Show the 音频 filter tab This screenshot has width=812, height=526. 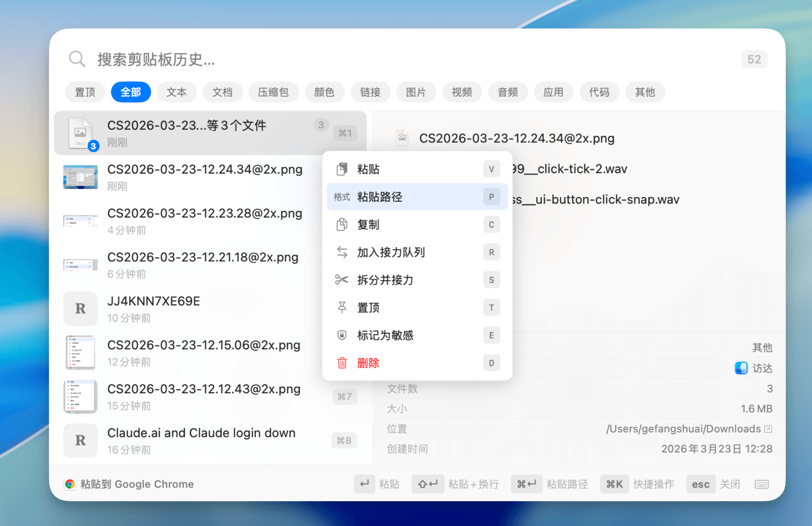[x=508, y=92]
